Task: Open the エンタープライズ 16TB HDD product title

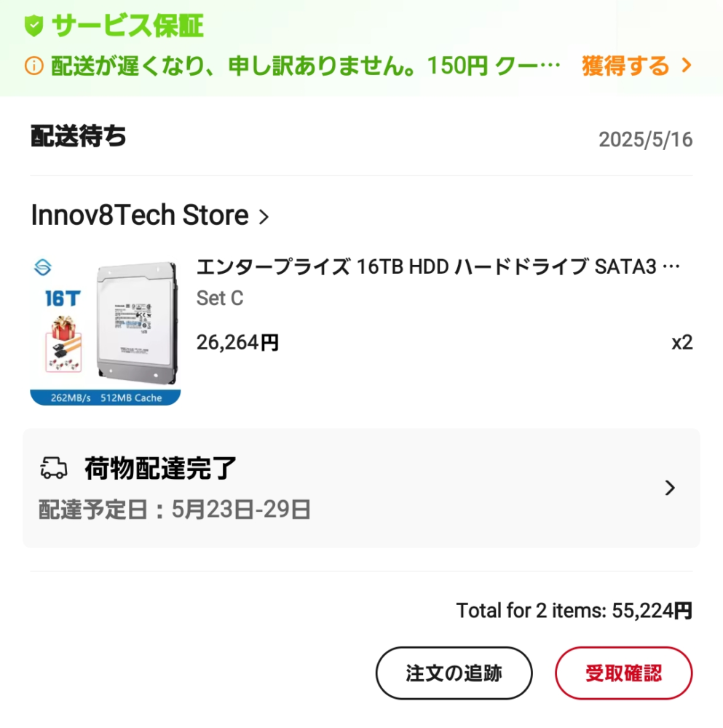Action: click(x=438, y=267)
